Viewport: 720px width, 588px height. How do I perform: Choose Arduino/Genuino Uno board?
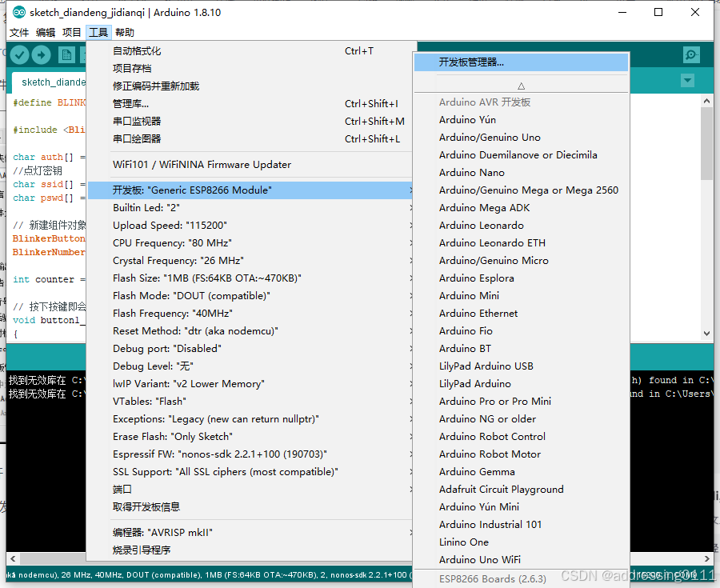(521, 138)
